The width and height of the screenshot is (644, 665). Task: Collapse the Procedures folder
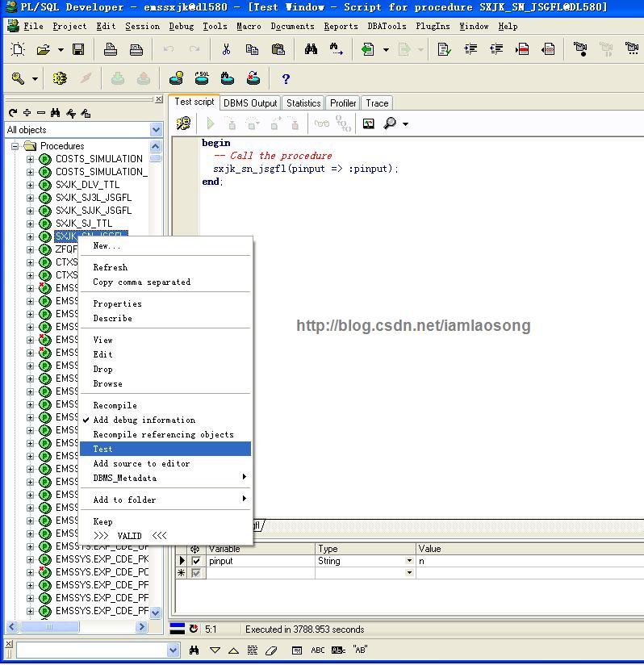15,146
